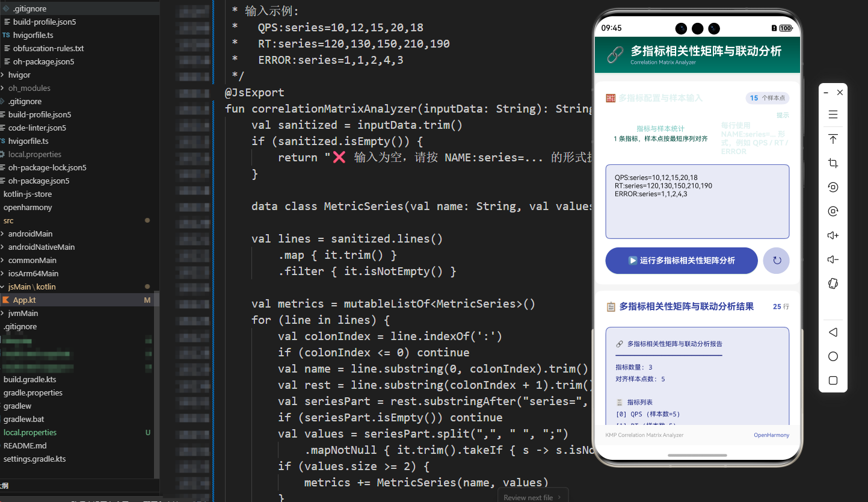Tap the emulator back triangle button

pyautogui.click(x=833, y=332)
